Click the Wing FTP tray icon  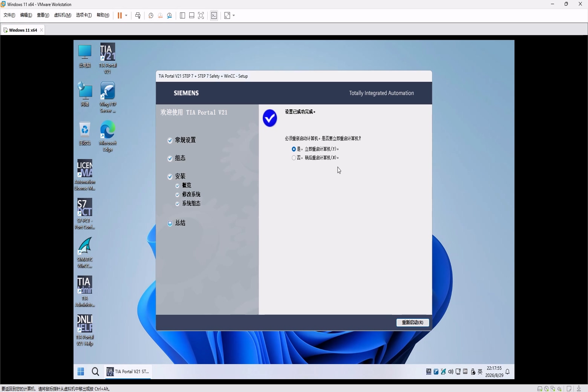point(436,372)
